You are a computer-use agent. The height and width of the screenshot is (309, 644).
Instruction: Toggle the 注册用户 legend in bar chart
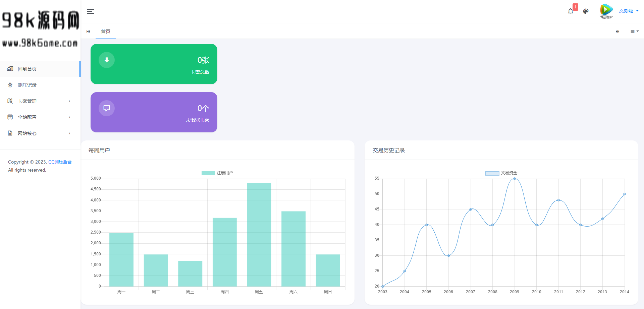click(x=217, y=173)
